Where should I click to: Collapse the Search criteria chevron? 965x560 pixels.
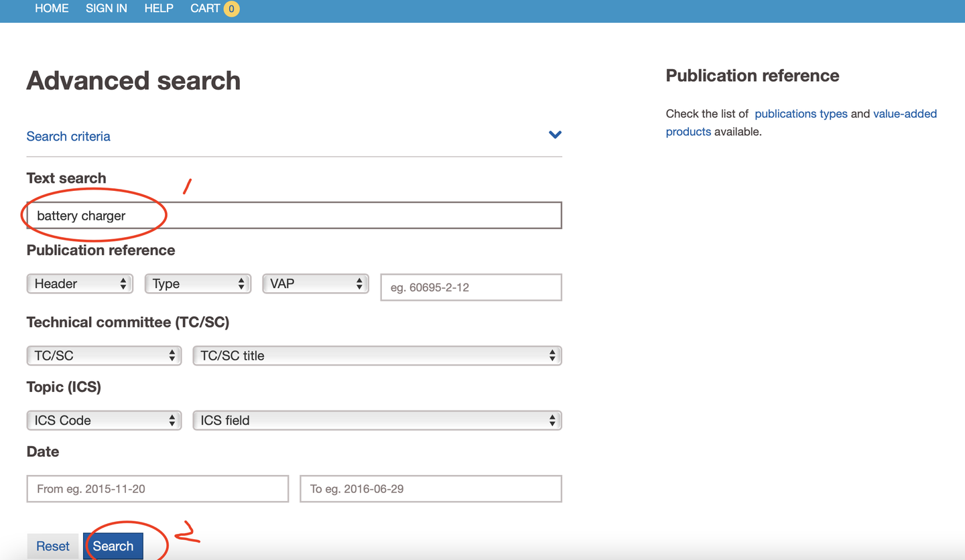coord(555,135)
